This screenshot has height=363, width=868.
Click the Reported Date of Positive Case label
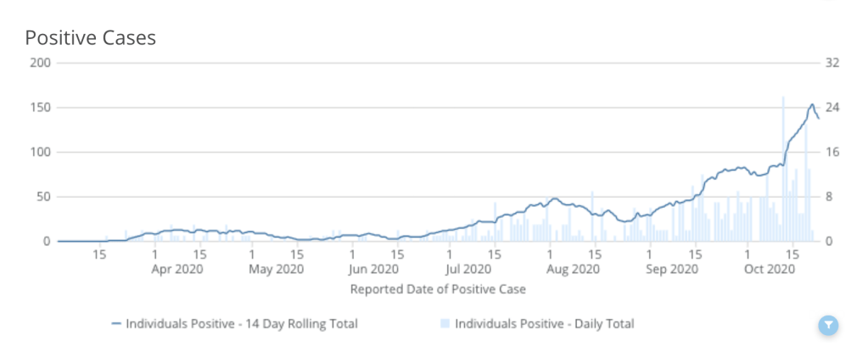(437, 289)
